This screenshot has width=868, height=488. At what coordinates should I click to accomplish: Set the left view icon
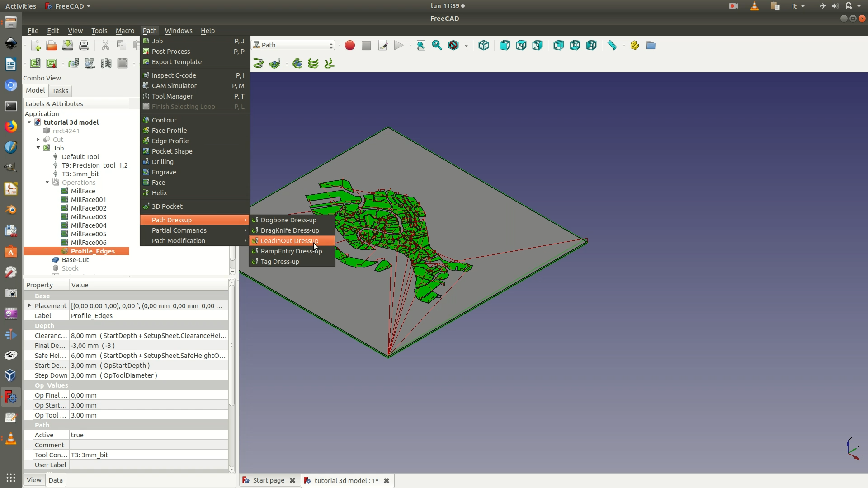coord(591,45)
